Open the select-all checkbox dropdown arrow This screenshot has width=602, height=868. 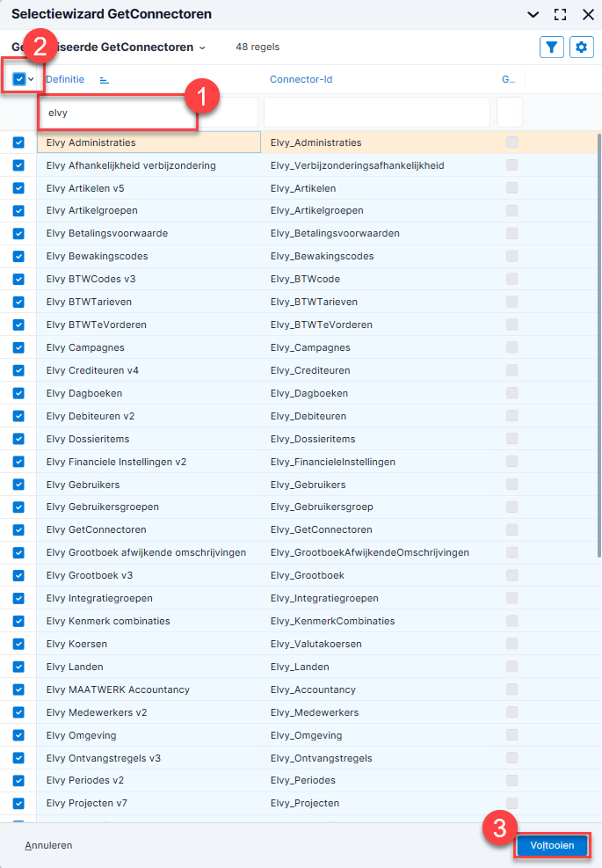[31, 79]
